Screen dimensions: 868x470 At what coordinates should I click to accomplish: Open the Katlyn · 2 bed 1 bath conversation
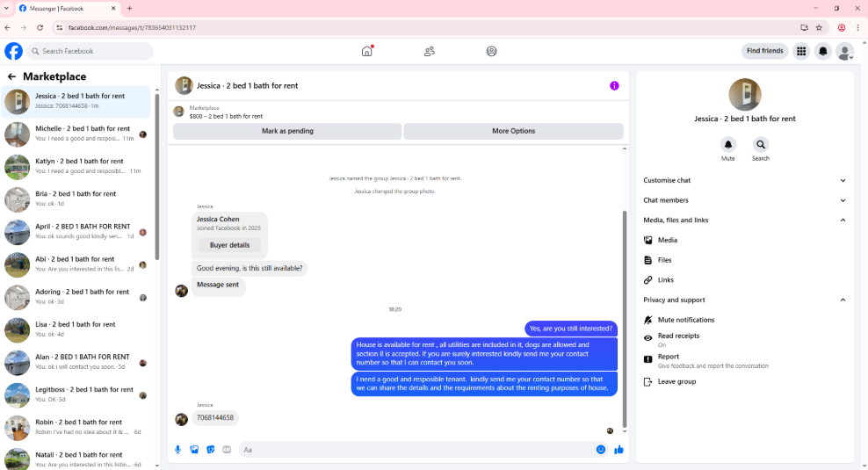[x=76, y=167]
